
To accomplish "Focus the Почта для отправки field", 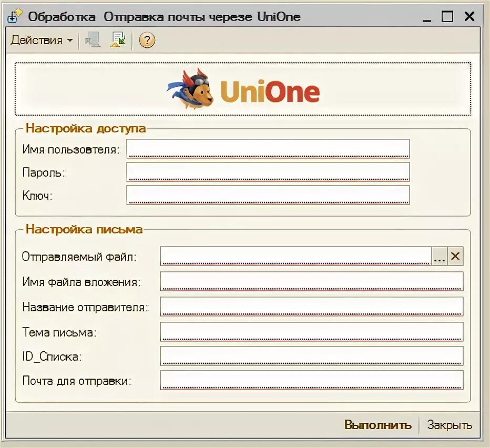I will point(312,380).
